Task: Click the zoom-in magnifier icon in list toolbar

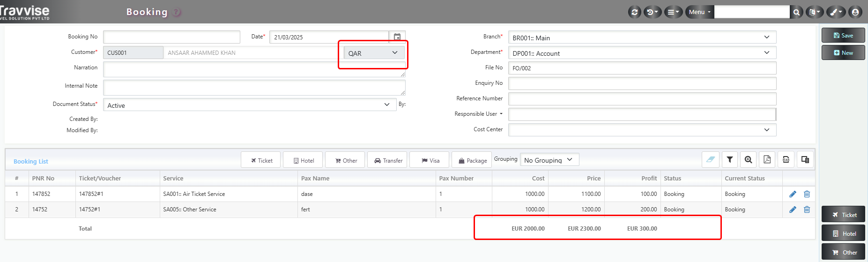Action: point(749,159)
